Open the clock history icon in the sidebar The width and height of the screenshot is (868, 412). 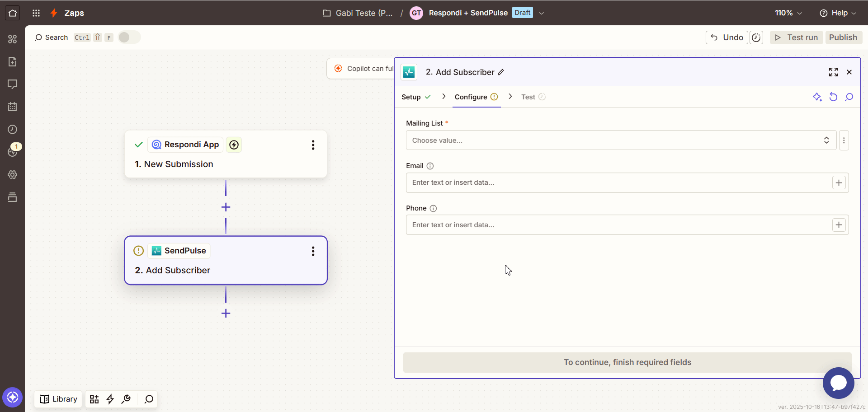pos(13,130)
